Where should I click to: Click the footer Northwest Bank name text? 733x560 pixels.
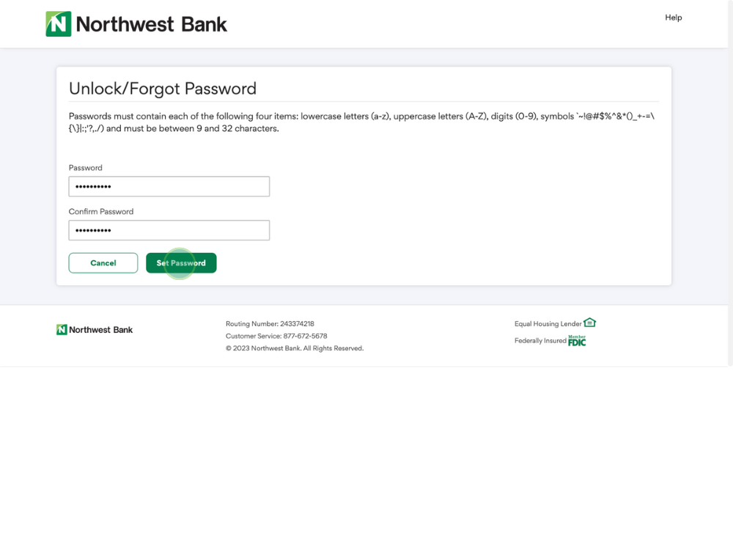tap(100, 330)
